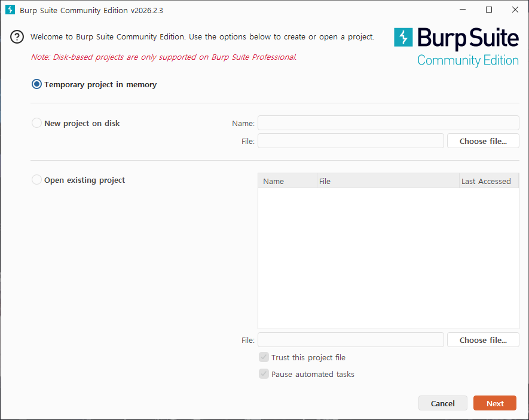This screenshot has height=420, width=529.
Task: Select Temporary project in memory option
Action: (37, 85)
